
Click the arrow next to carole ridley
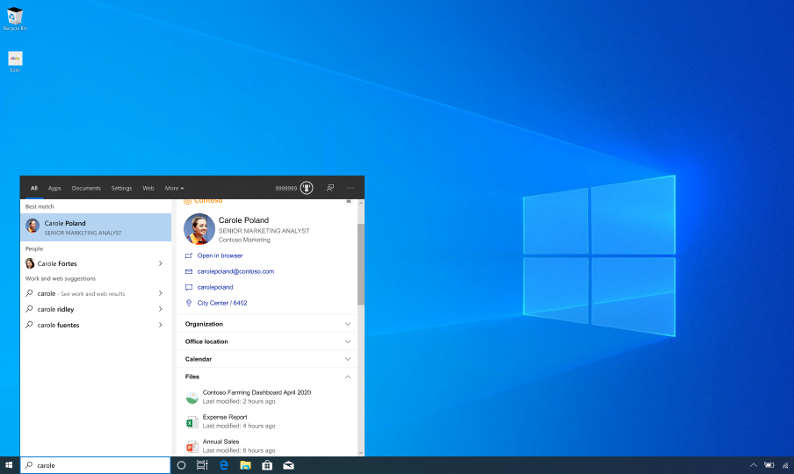(x=160, y=309)
